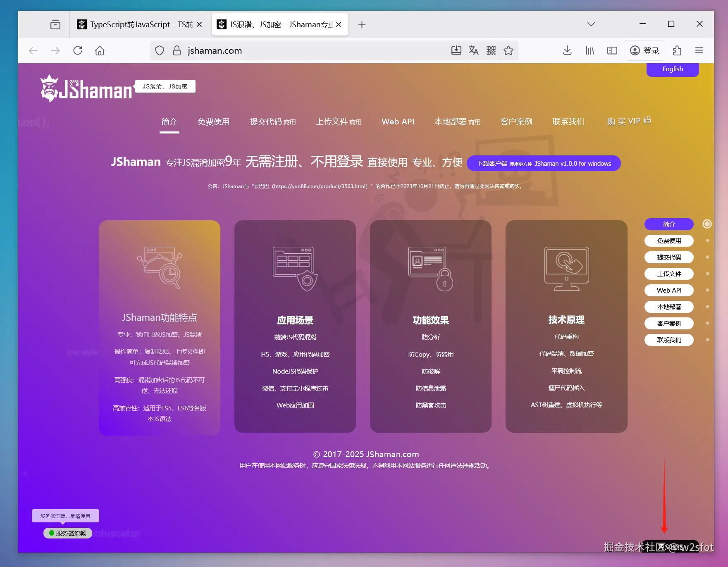The image size is (728, 567).
Task: Click the 功能效果 card heading
Action: [x=431, y=320]
